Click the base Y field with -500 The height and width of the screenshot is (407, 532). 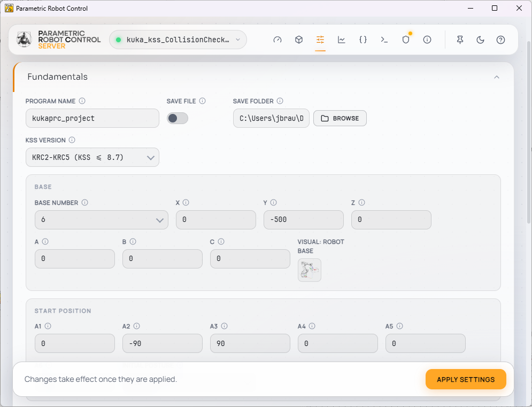click(303, 220)
